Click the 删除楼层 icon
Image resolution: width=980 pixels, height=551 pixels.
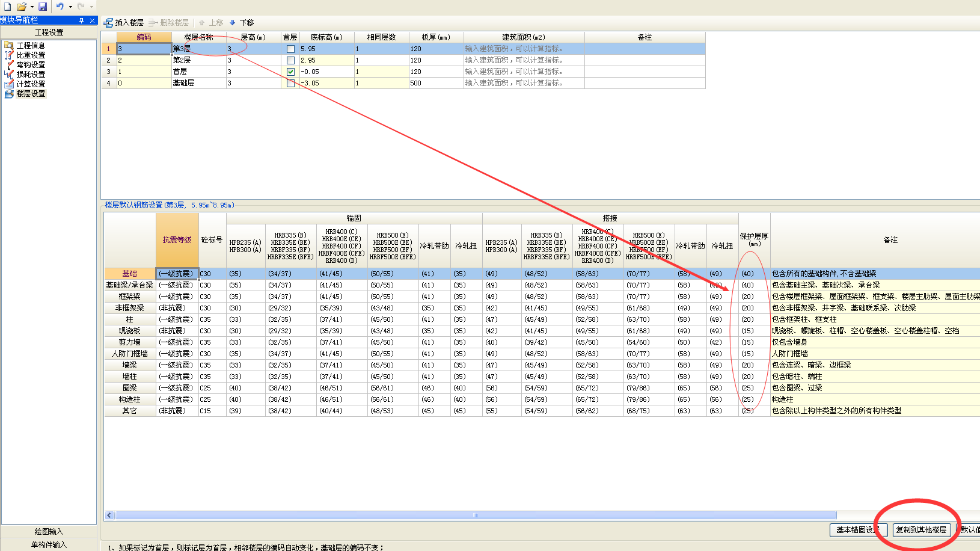(x=153, y=23)
